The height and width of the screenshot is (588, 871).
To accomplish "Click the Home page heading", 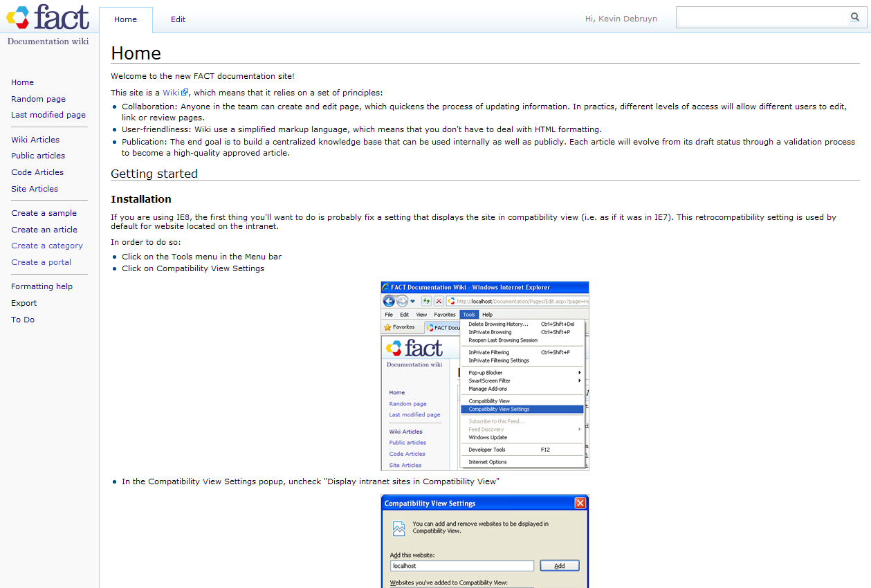I will coord(136,53).
